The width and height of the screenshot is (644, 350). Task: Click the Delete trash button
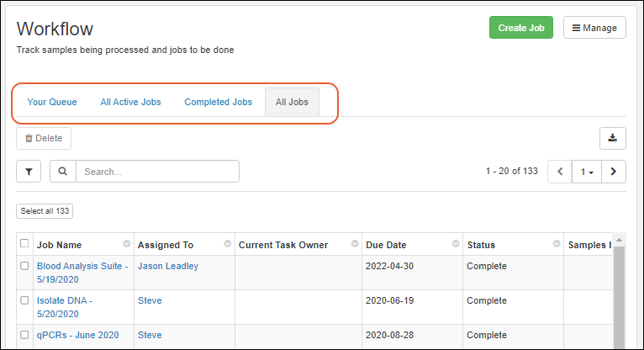pyautogui.click(x=44, y=139)
